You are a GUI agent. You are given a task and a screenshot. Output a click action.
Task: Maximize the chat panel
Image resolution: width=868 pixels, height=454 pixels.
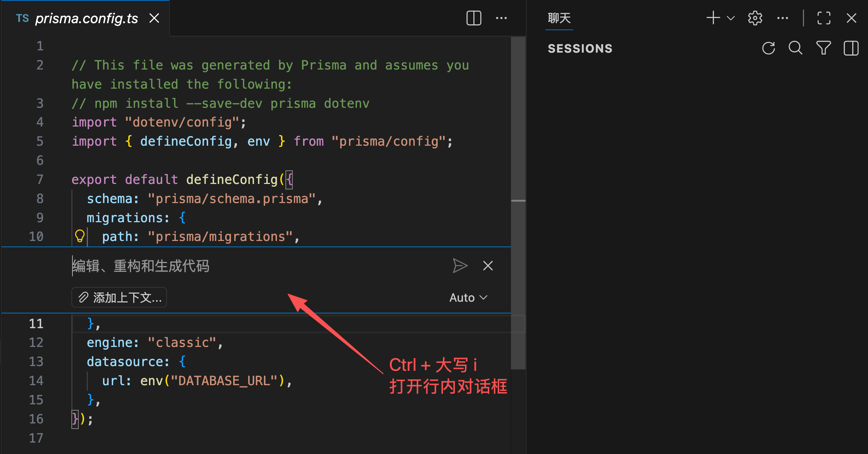pos(823,18)
